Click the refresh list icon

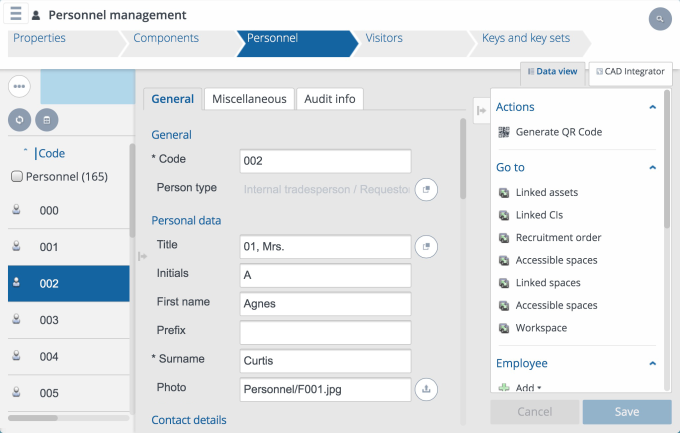[19, 120]
